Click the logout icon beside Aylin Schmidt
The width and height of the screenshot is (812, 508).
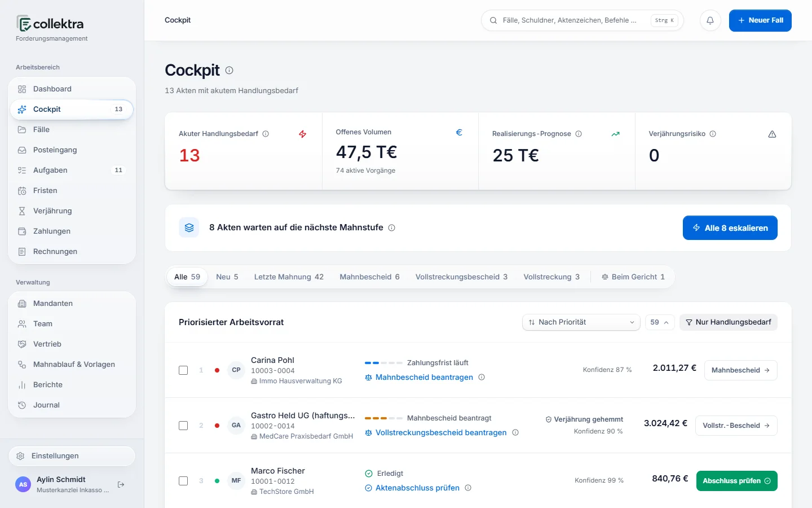121,484
